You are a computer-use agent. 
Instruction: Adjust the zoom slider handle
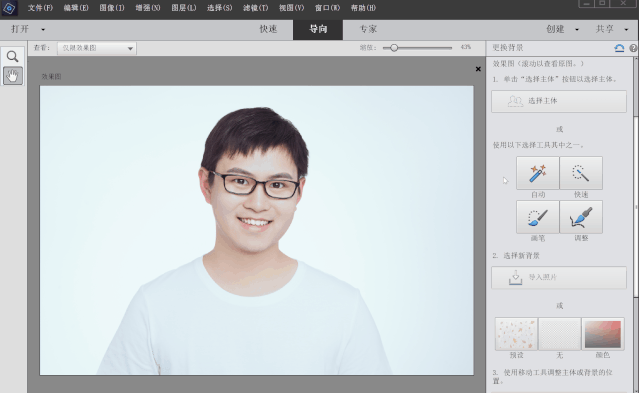[x=394, y=48]
